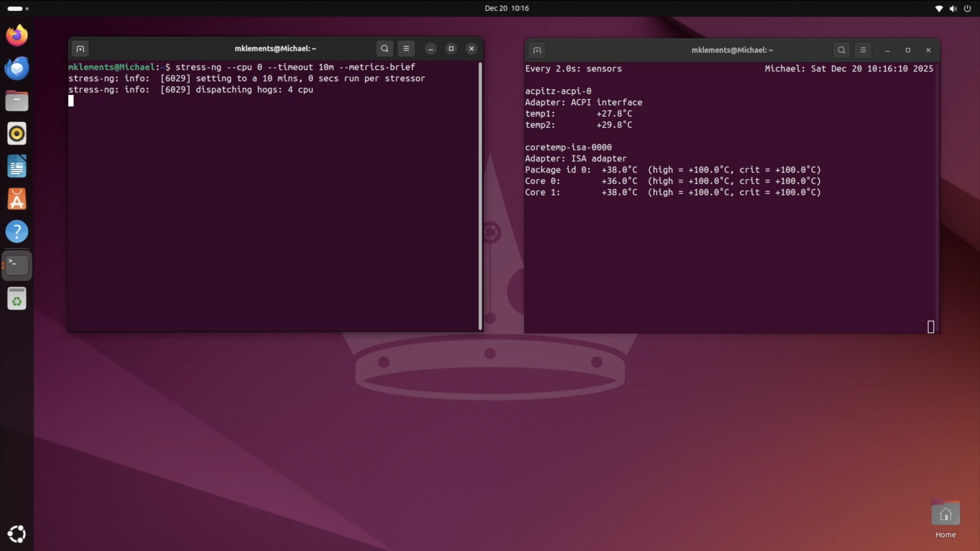The height and width of the screenshot is (551, 980).
Task: Open LibreOffice Writer from dock
Action: (17, 167)
